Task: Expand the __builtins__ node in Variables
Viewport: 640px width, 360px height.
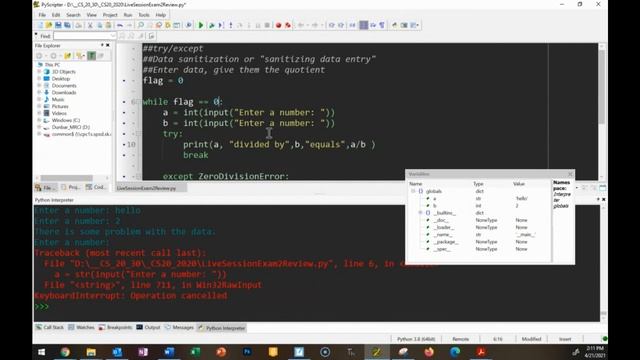Action: click(420, 213)
